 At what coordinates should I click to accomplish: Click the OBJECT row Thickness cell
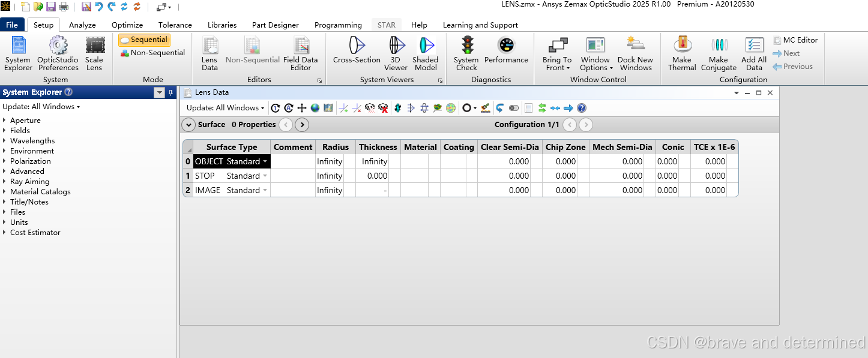point(372,161)
